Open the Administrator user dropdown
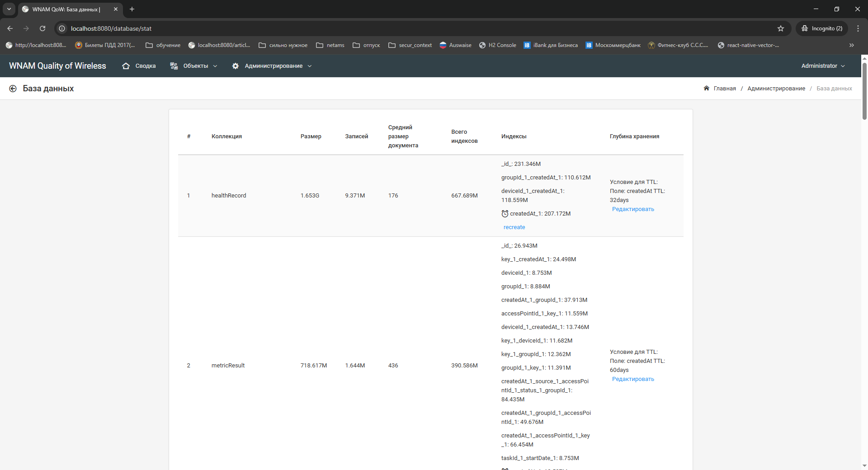The height and width of the screenshot is (470, 868). 823,66
